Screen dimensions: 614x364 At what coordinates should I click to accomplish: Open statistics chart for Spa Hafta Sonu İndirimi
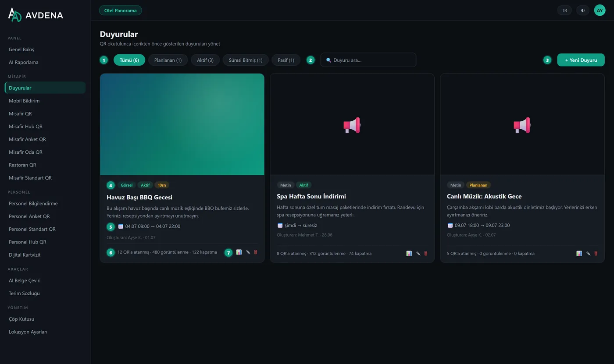click(409, 254)
